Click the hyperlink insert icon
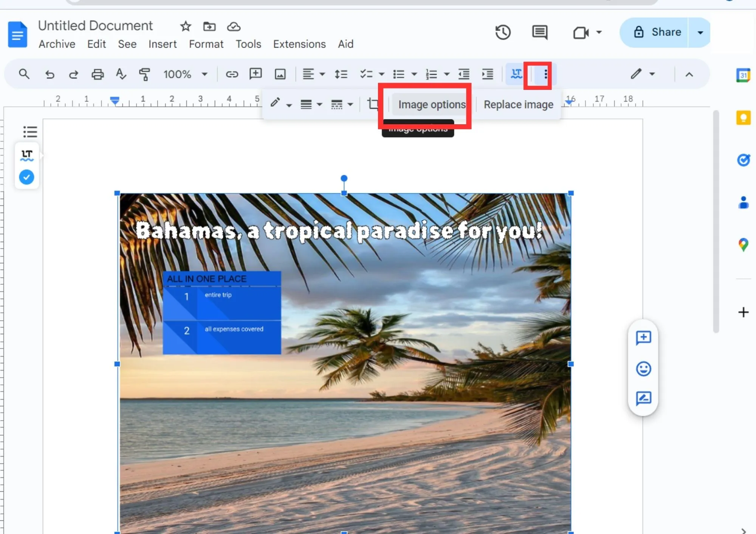Viewport: 756px width, 534px height. [231, 74]
